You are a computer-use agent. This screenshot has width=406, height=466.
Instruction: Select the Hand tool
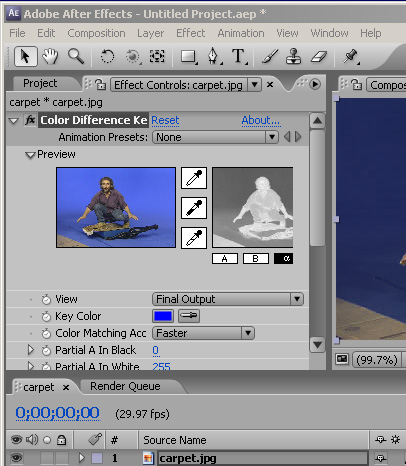[50, 56]
